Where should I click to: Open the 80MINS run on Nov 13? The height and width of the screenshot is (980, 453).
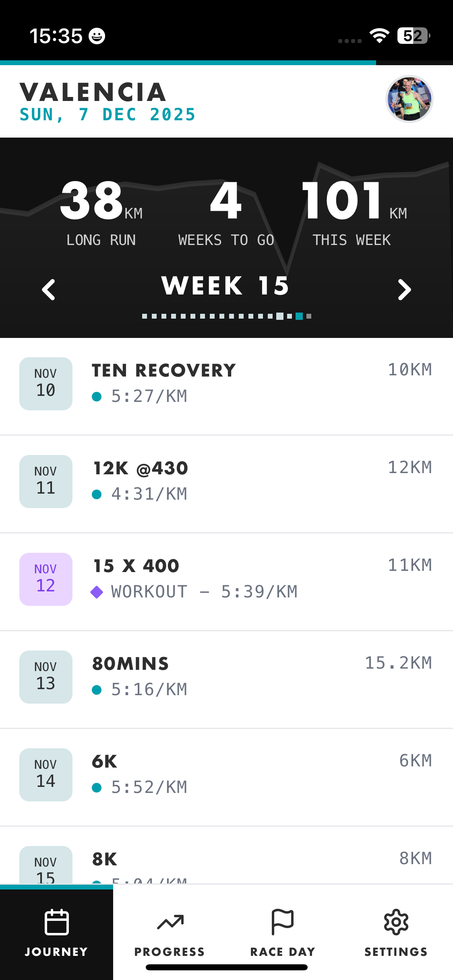(130, 664)
